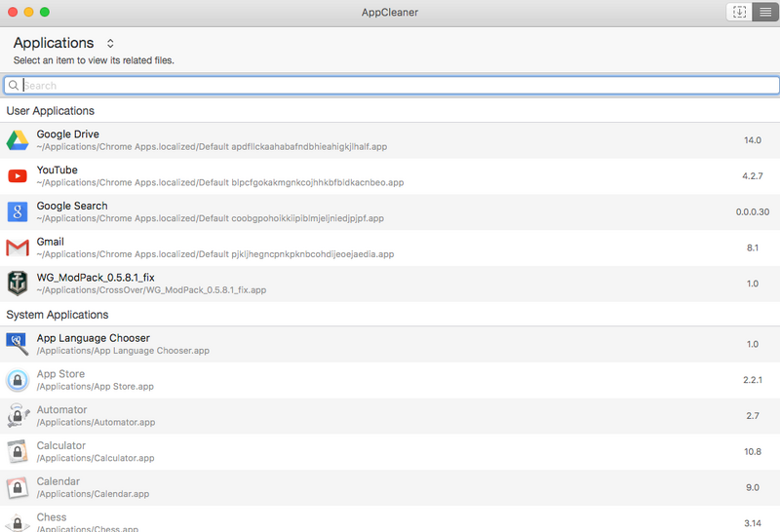This screenshot has height=532, width=780.
Task: Switch to drop zone view button
Action: (739, 12)
